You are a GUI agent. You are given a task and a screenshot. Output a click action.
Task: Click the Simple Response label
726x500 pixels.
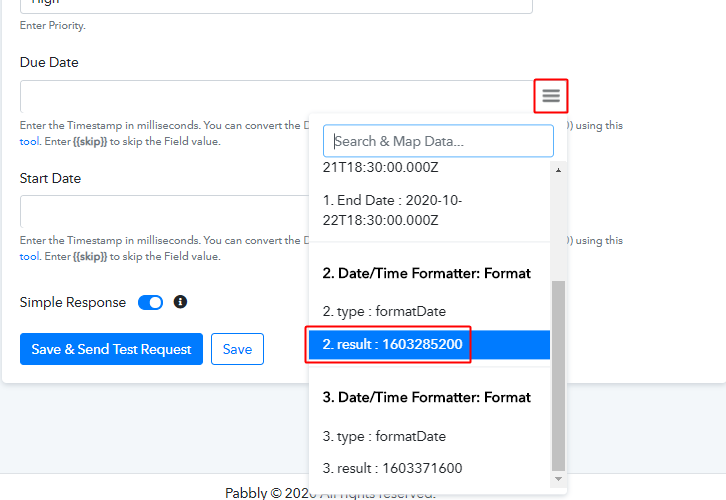coord(73,302)
